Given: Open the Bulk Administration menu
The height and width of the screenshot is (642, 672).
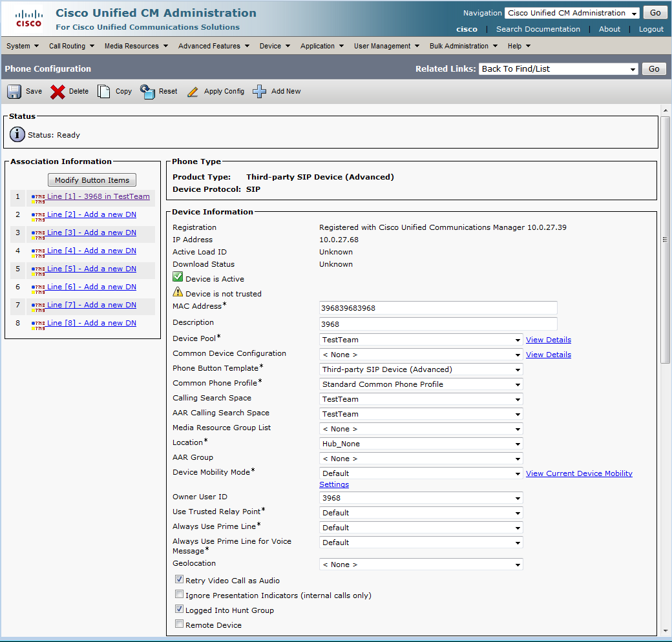Looking at the screenshot, I should [x=463, y=46].
